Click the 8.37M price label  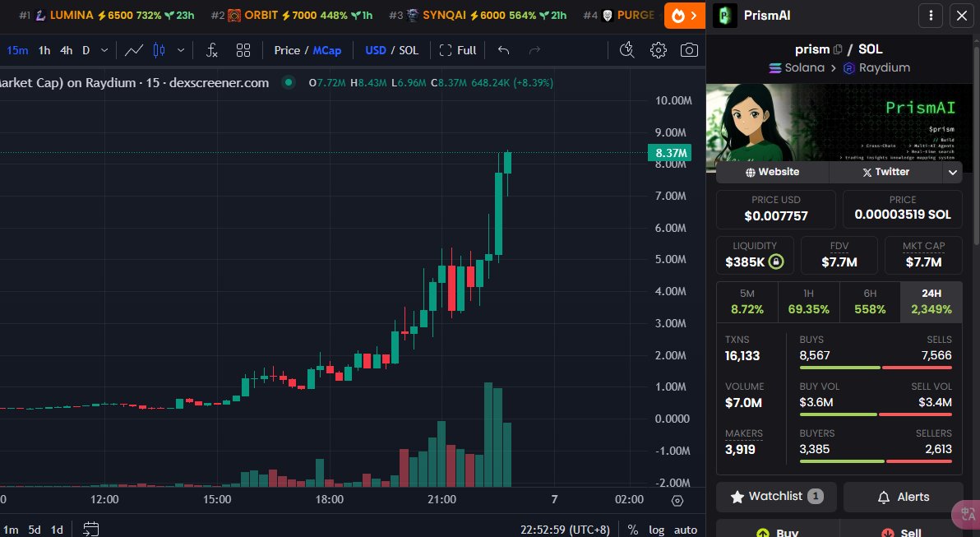coord(669,152)
